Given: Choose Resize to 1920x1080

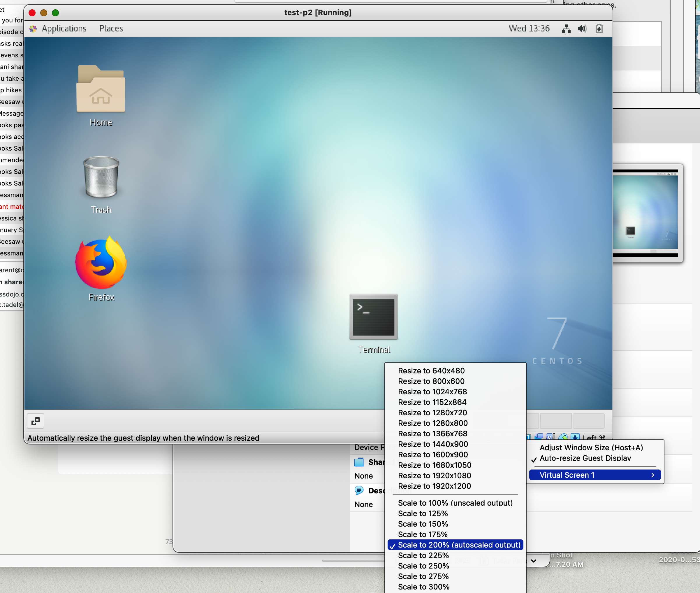Looking at the screenshot, I should point(434,475).
